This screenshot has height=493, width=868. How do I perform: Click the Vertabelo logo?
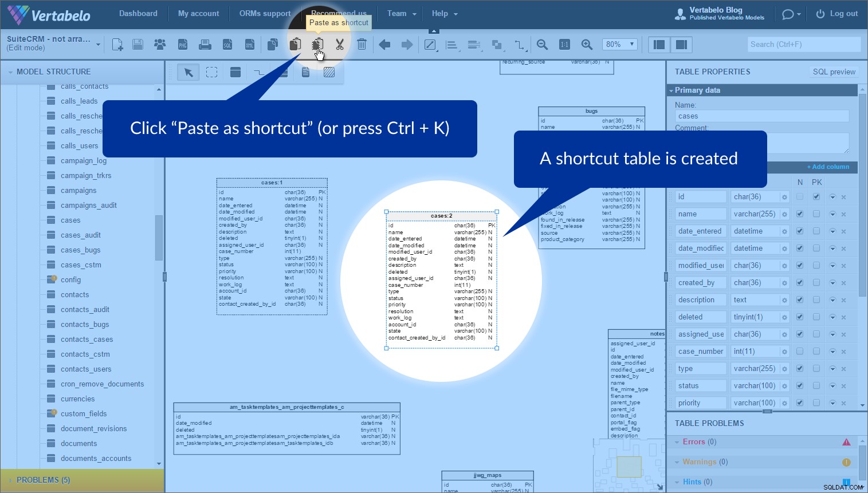(49, 15)
